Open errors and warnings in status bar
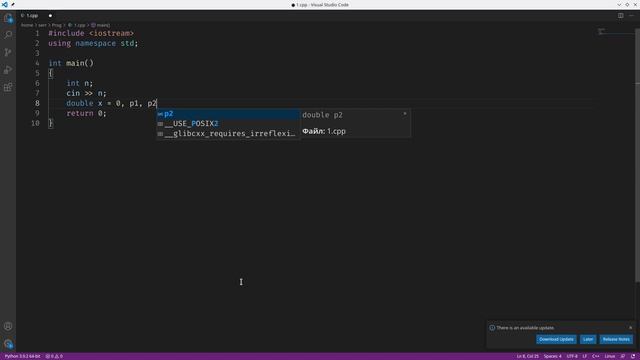This screenshot has width=640, height=360. pyautogui.click(x=54, y=356)
